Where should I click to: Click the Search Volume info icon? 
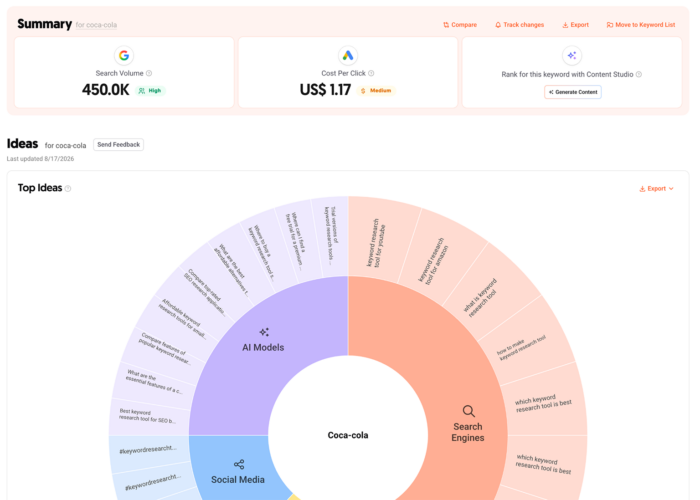(x=149, y=73)
